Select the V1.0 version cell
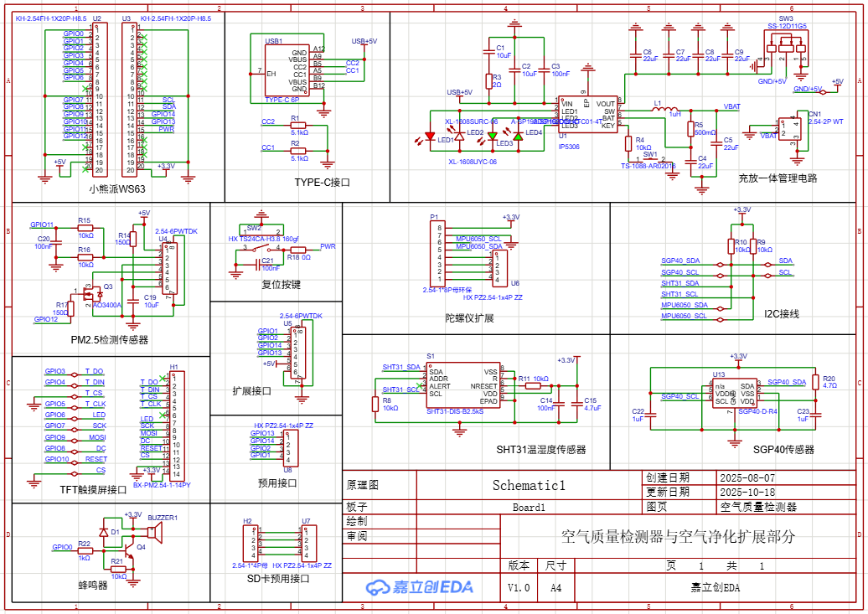Viewport: 868px width, 614px height. point(519,588)
